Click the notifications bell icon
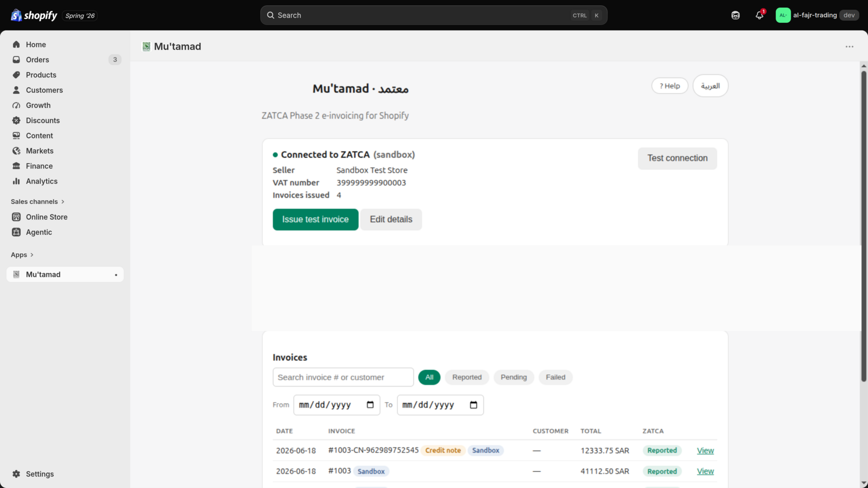868x488 pixels. coord(759,15)
